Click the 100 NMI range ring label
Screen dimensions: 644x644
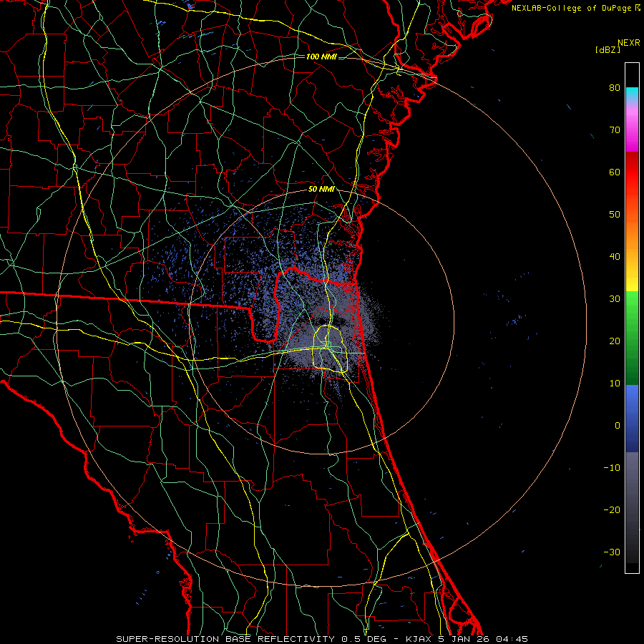[321, 57]
